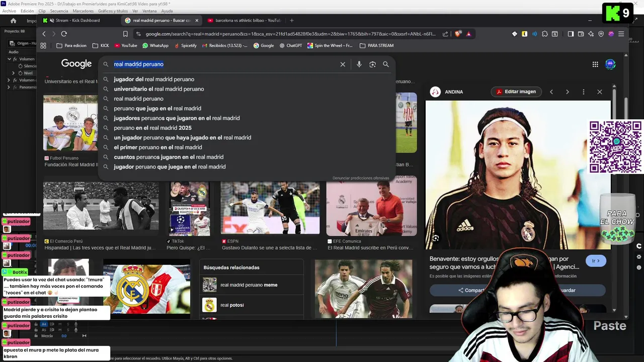This screenshot has width=644, height=362.
Task: Open the Brave Shields lion icon
Action: click(458, 34)
